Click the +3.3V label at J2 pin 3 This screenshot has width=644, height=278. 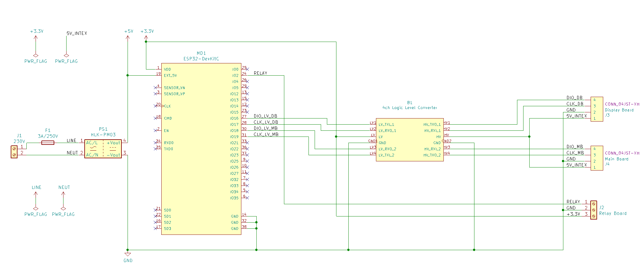[x=573, y=214]
